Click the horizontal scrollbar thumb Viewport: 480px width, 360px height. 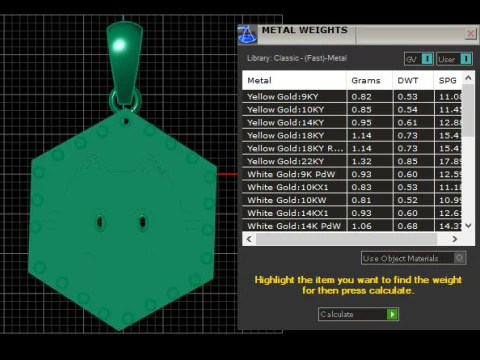coord(346,239)
